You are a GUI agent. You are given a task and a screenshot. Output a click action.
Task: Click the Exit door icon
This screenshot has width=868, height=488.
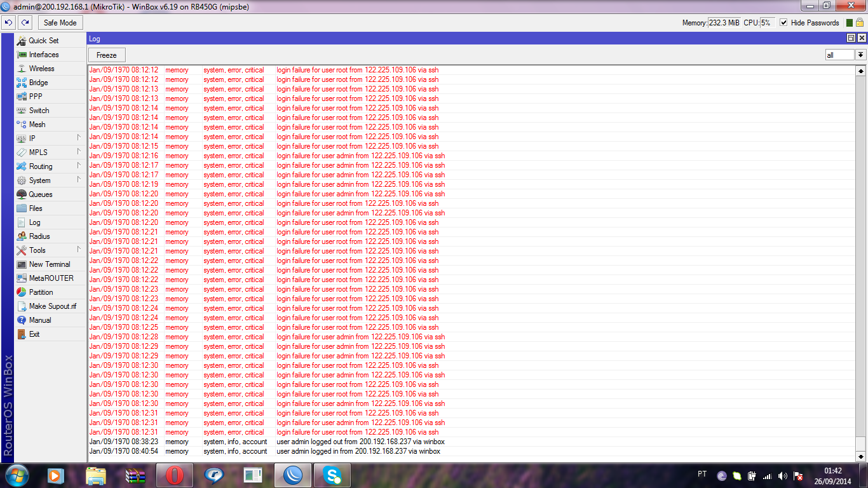point(22,334)
